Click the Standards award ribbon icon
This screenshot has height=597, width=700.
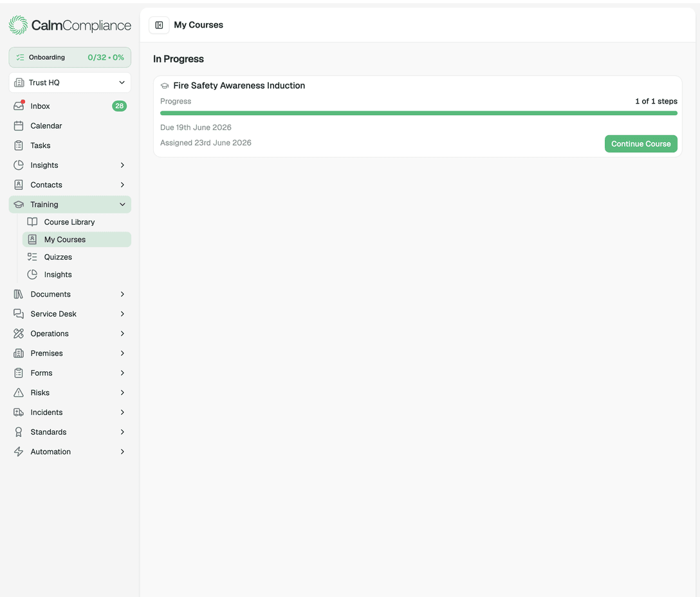click(x=19, y=432)
